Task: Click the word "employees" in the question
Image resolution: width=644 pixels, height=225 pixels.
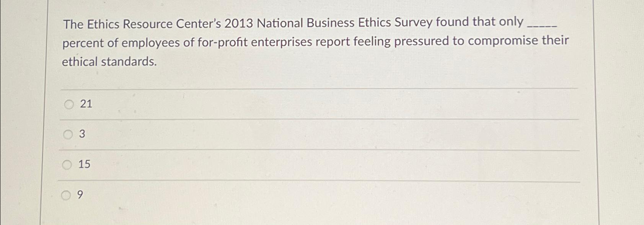Action: 151,43
